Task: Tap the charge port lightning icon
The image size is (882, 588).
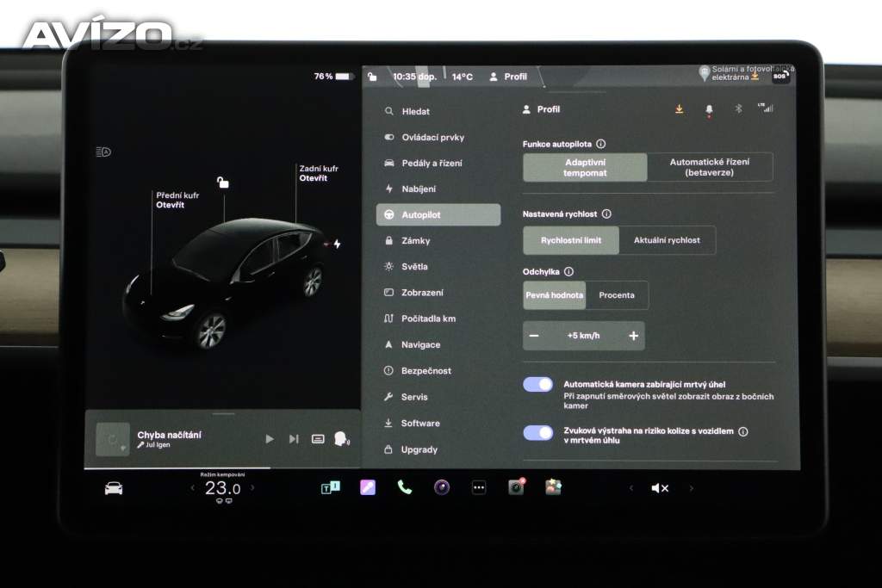Action: click(x=337, y=244)
